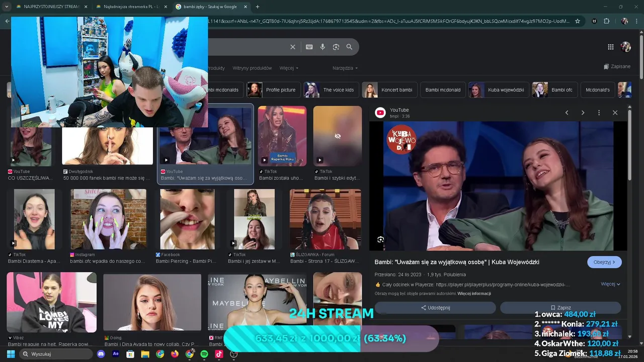Screen dimensions: 644x362
Task: Open Microsoft Store from taskbar
Action: coord(130,354)
